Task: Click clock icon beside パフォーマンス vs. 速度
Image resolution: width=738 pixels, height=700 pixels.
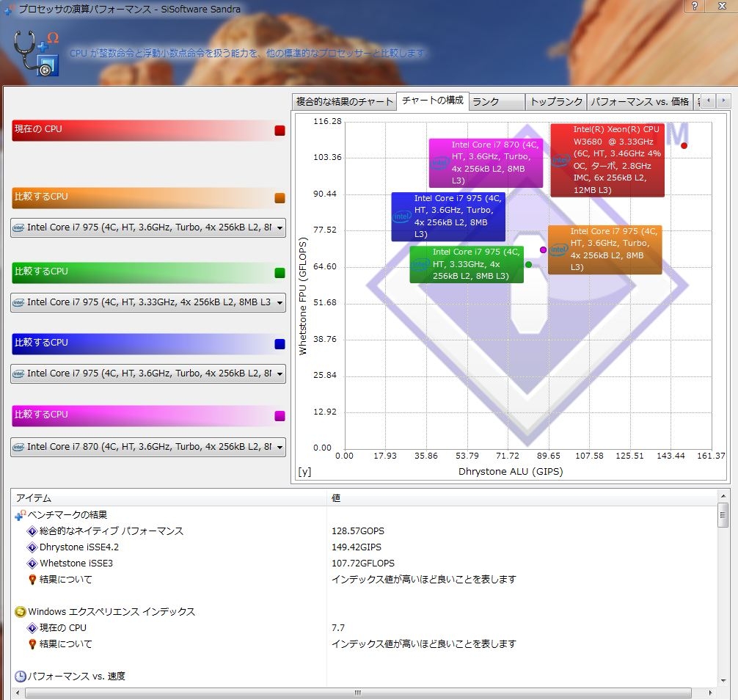Action: (21, 677)
